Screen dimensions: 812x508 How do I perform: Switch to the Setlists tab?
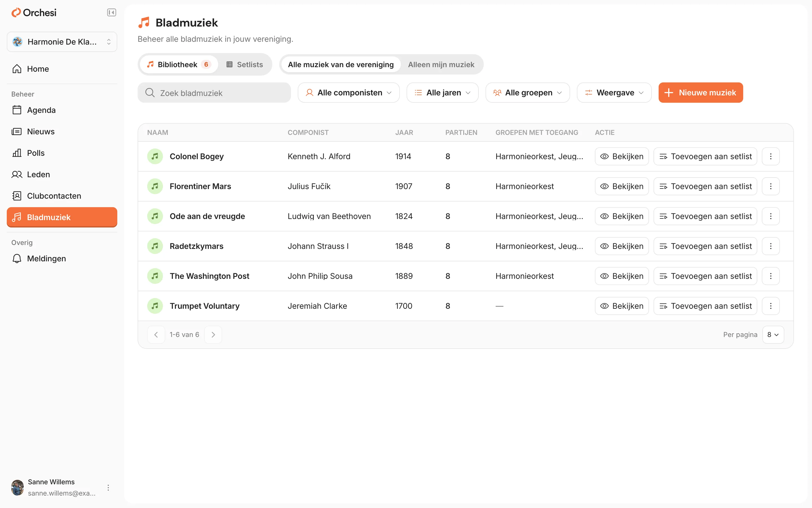[245, 65]
